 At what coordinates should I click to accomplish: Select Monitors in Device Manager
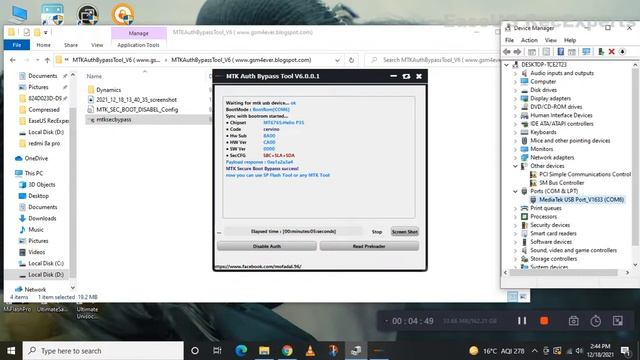542,149
